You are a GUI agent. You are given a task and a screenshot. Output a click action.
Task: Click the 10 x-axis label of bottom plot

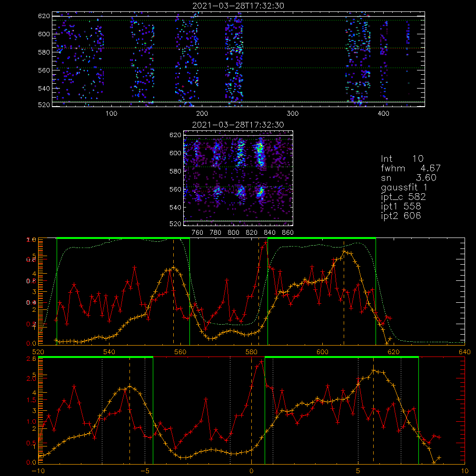tap(465, 471)
